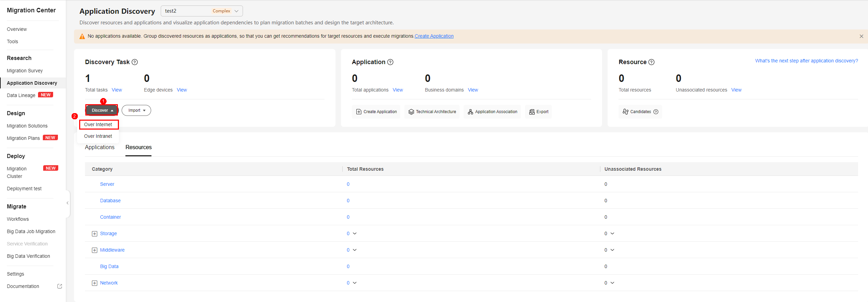
Task: Click the Resource help question icon
Action: click(x=651, y=62)
